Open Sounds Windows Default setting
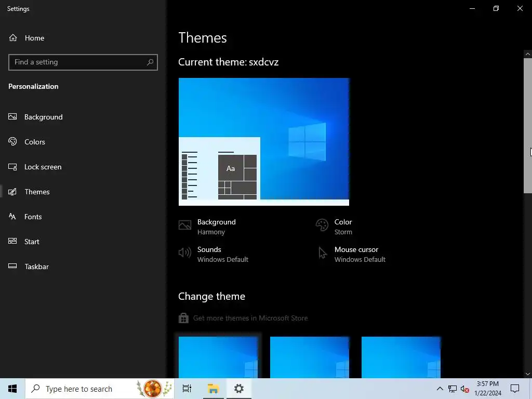 tap(214, 254)
